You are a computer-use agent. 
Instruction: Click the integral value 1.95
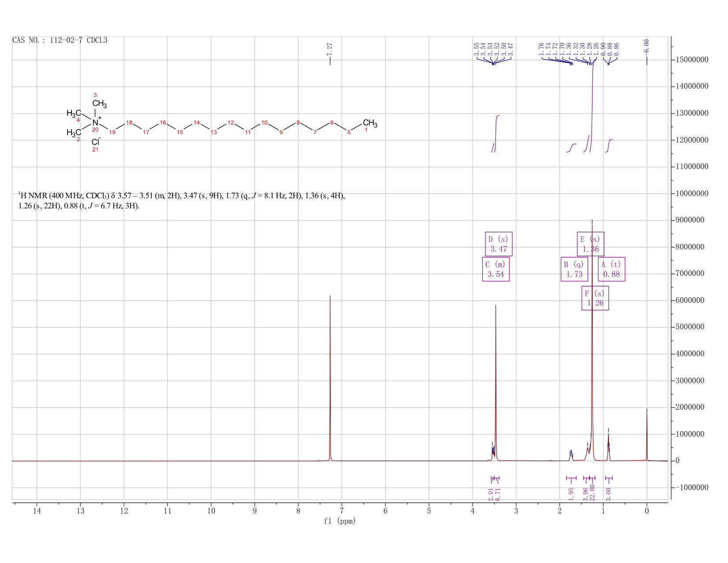tap(571, 495)
